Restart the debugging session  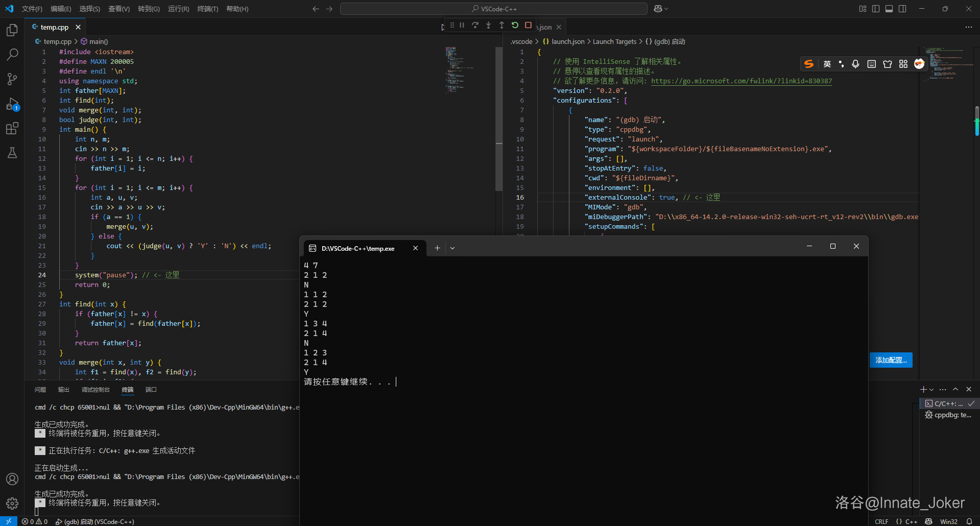pos(515,25)
